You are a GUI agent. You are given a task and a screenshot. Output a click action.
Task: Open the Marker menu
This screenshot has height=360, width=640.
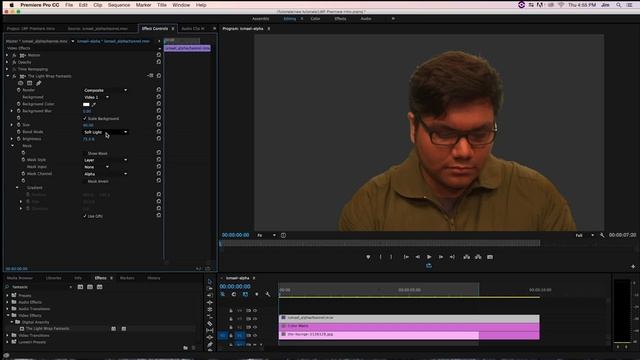tap(143, 5)
